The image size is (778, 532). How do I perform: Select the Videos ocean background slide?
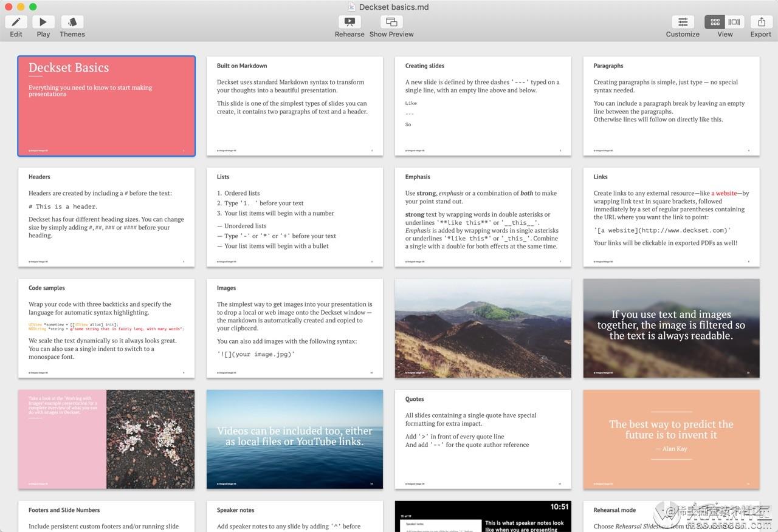click(295, 440)
